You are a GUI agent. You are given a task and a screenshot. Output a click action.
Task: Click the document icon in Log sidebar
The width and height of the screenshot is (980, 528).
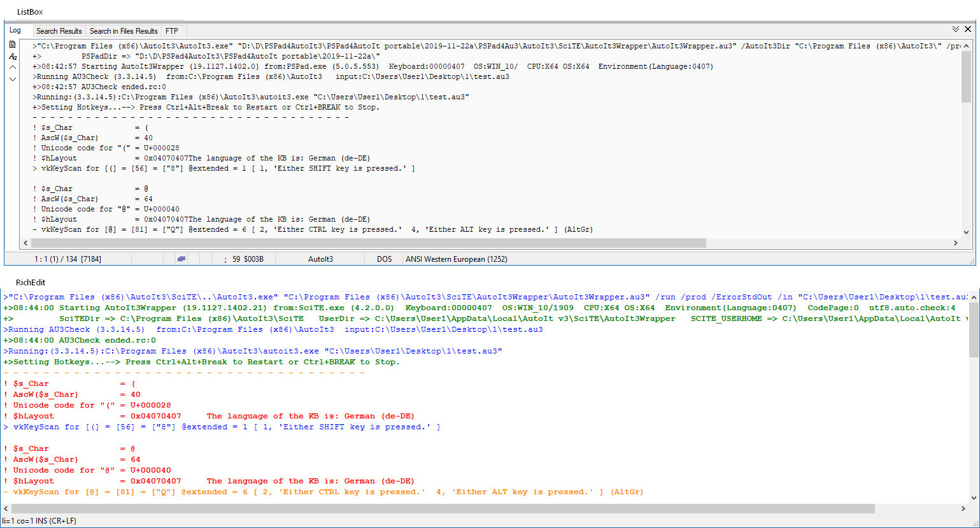tap(12, 45)
